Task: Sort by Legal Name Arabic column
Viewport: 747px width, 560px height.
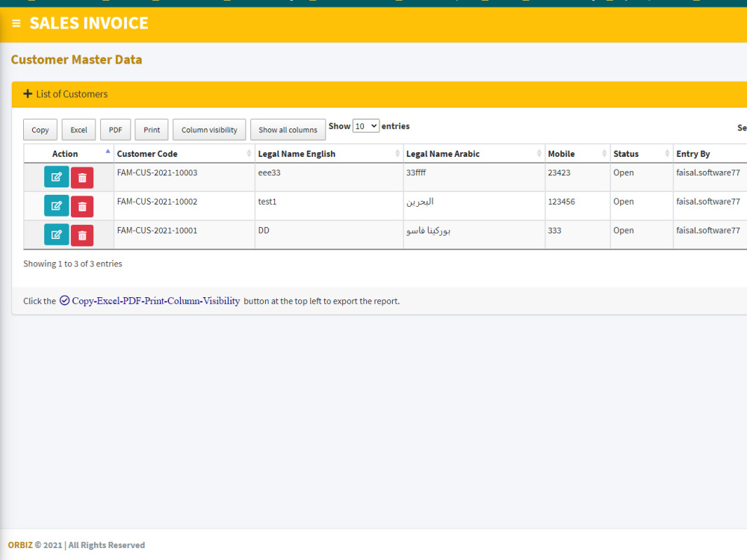Action: (x=474, y=154)
